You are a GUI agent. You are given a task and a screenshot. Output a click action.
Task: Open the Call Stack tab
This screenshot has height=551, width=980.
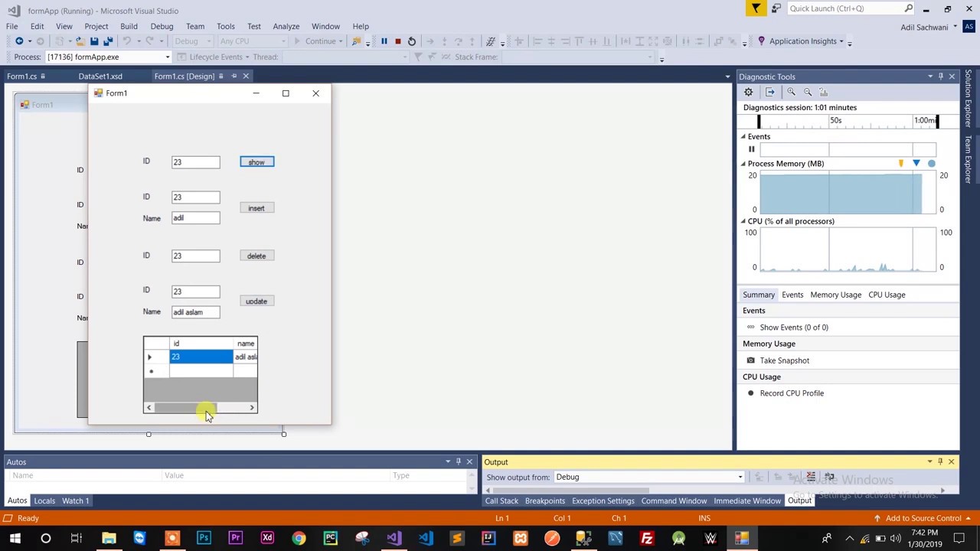[501, 500]
